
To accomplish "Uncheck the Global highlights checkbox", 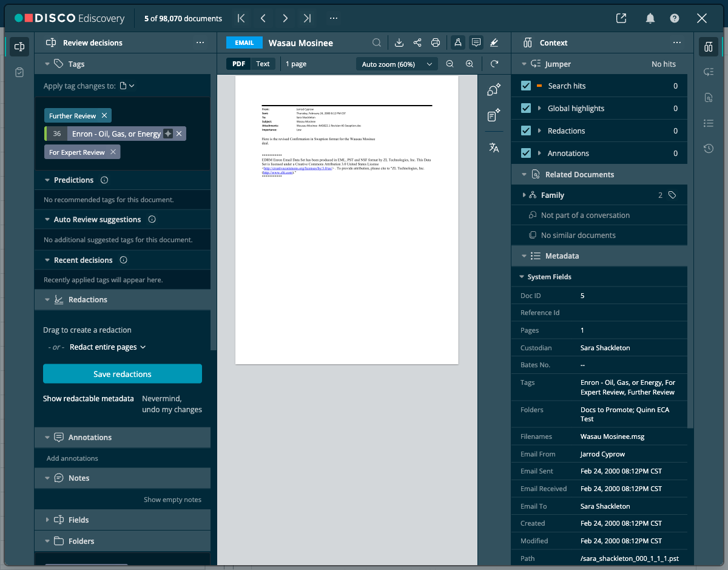I will 526,108.
